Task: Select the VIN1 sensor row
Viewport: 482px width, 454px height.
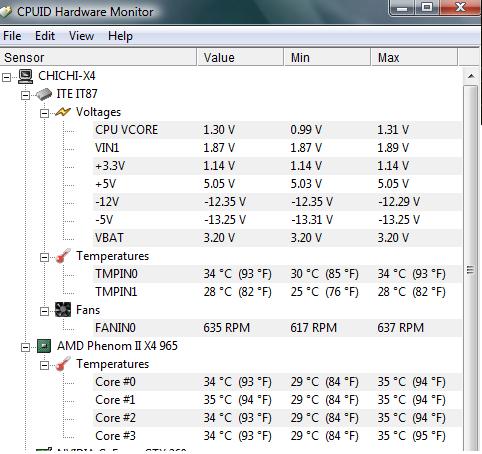Action: click(x=277, y=148)
